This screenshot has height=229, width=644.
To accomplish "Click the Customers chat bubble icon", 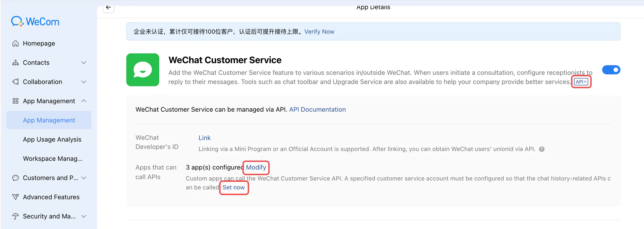I will (x=15, y=178).
